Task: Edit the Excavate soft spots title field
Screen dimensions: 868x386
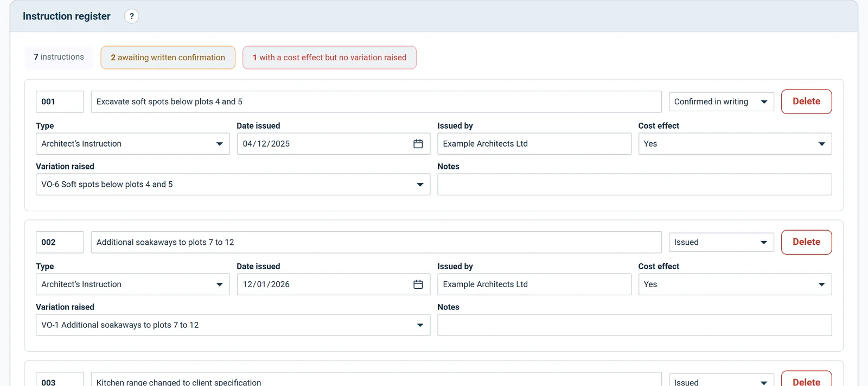Action: pyautogui.click(x=376, y=102)
